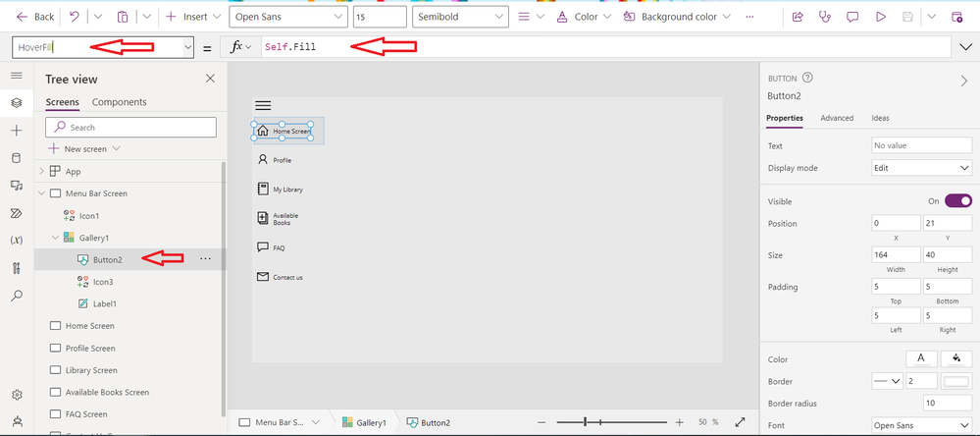Select the Tree view layers icon

click(17, 102)
